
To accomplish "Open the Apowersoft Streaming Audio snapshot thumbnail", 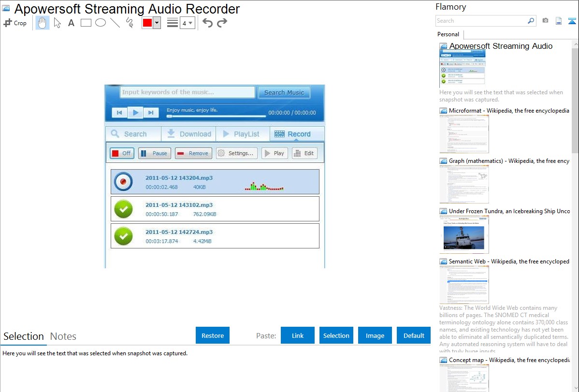I will click(x=463, y=68).
